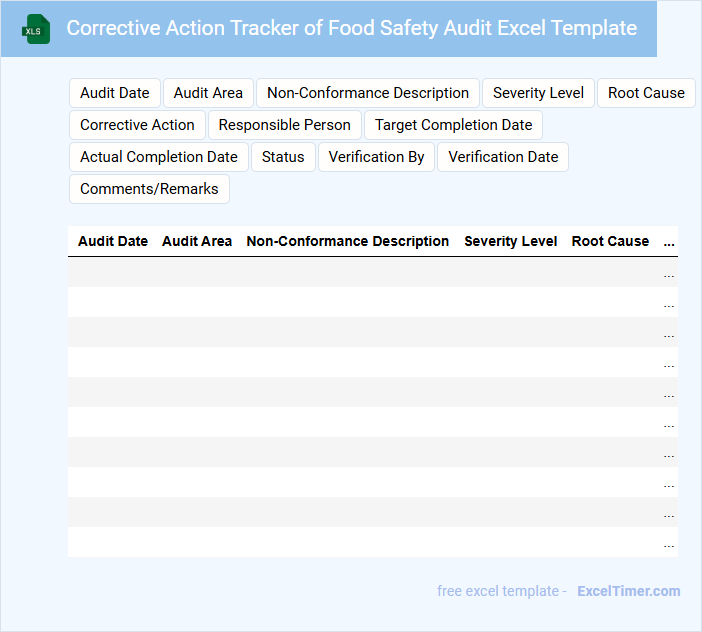Click the Comments/Remarks tag
This screenshot has height=632, width=702.
pos(149,189)
